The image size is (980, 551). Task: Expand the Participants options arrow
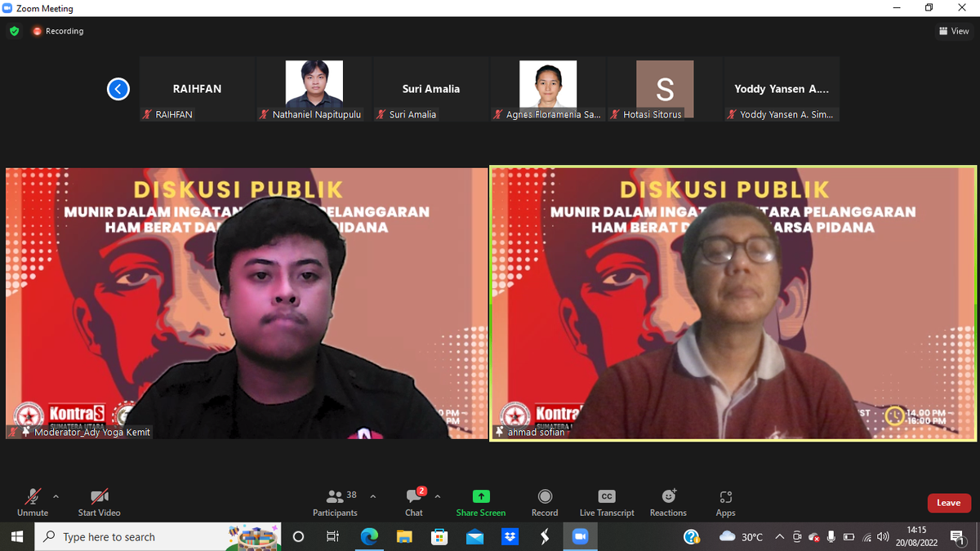(372, 495)
